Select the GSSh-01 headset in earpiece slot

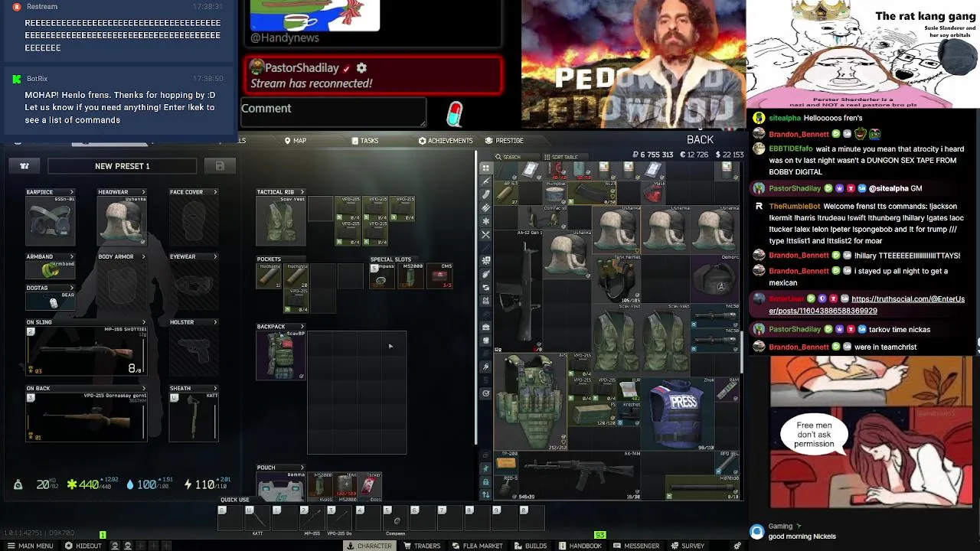50,221
